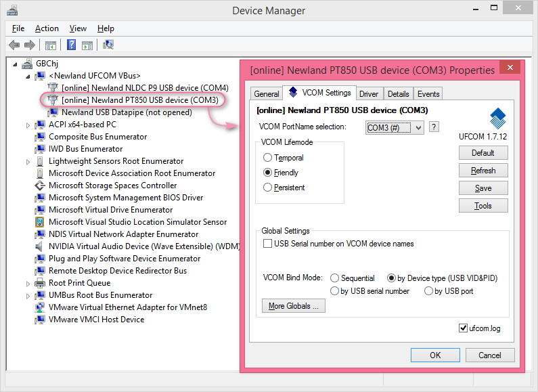Close the PT850 Properties dialog

tap(510, 67)
